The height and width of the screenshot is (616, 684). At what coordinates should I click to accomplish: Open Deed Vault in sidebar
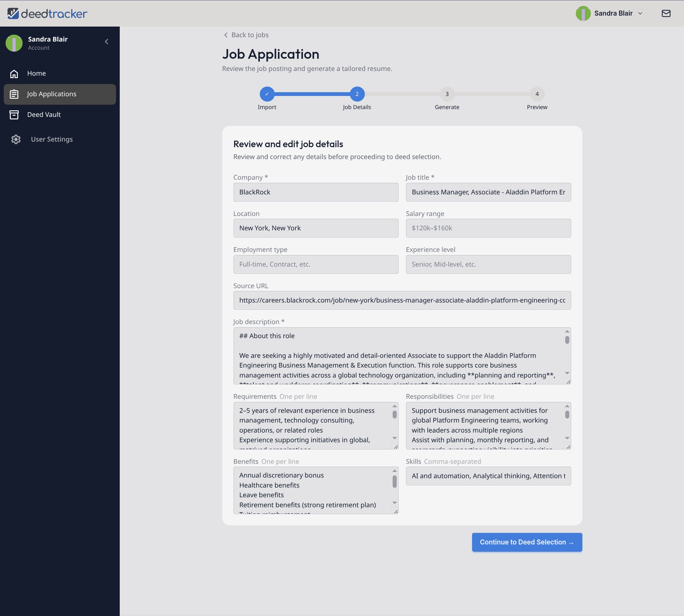tap(60, 115)
